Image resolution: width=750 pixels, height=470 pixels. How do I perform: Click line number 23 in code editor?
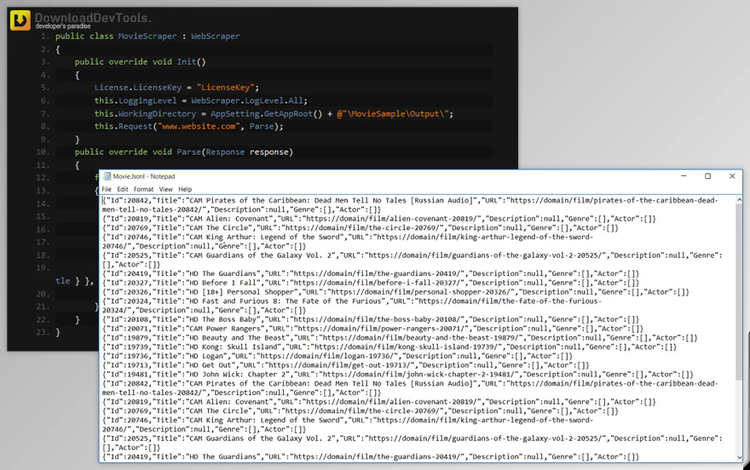pos(42,332)
